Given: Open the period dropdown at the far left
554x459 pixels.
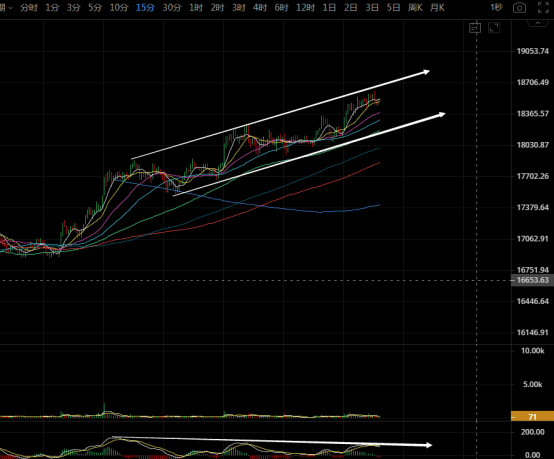Looking at the screenshot, I should (6, 7).
